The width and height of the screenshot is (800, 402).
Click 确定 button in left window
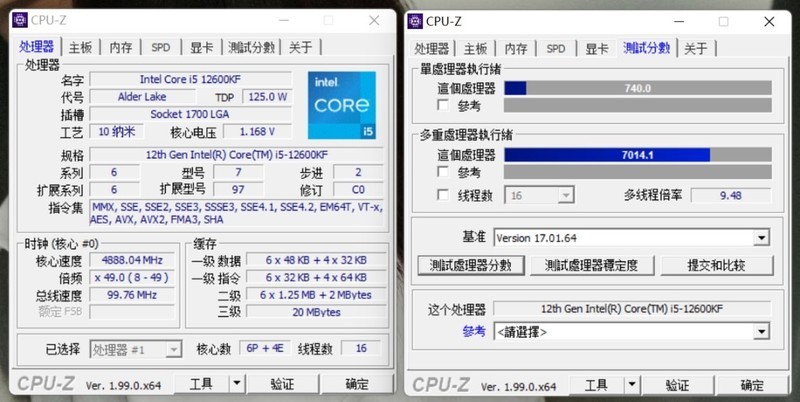coord(357,384)
